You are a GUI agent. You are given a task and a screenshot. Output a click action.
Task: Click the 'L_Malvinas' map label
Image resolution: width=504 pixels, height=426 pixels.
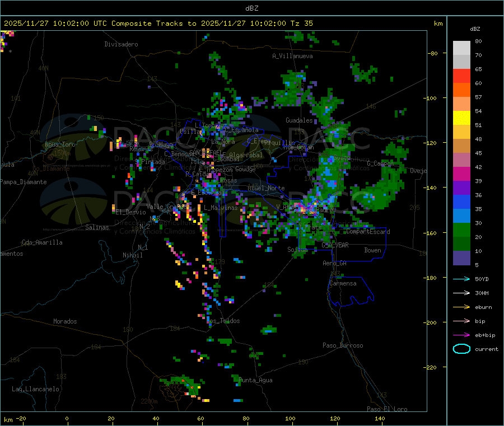221,208
